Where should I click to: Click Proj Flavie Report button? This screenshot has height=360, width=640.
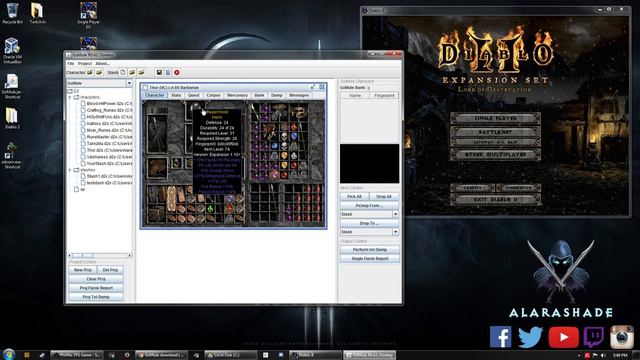coord(96,288)
